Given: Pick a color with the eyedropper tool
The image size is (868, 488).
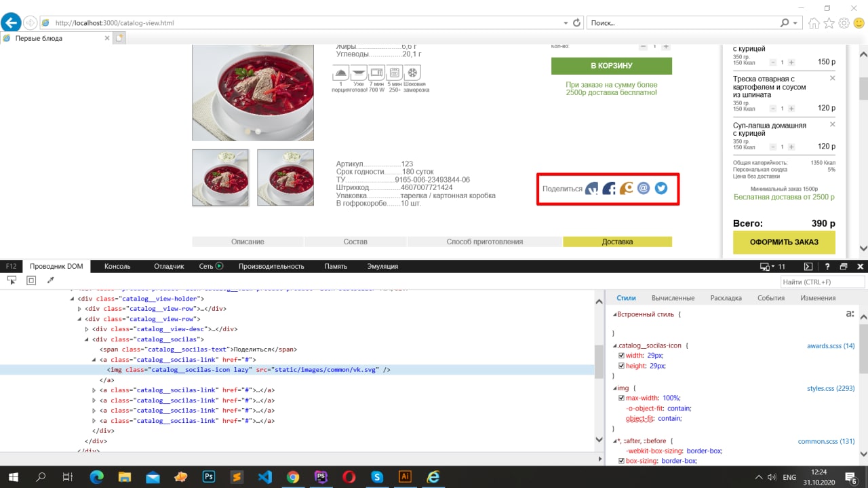Looking at the screenshot, I should (x=50, y=280).
